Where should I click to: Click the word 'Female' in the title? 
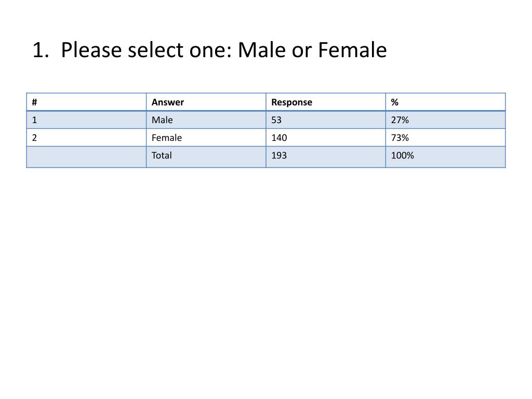[352, 50]
